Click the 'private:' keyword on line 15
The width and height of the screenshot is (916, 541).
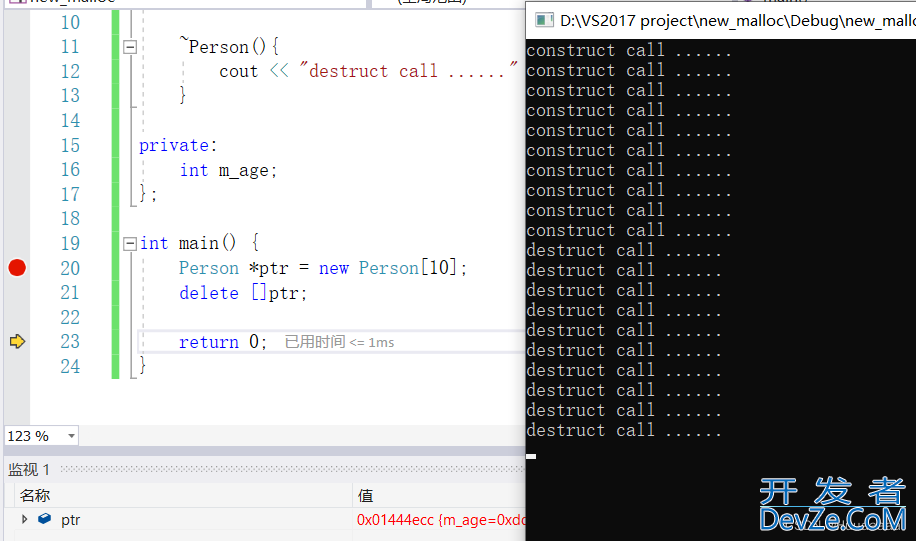(178, 145)
